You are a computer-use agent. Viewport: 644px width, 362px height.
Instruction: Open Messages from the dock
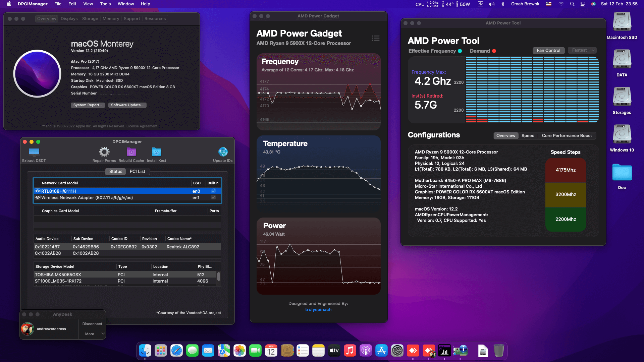click(192, 351)
